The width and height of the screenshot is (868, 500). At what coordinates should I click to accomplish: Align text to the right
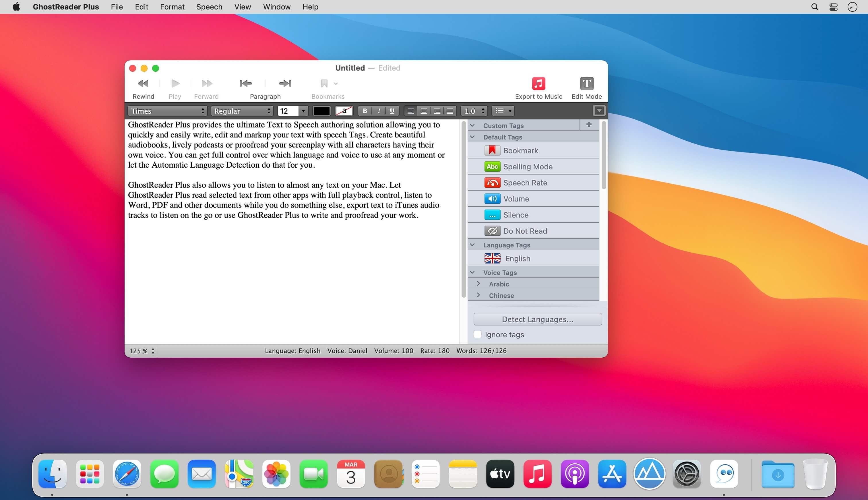point(437,111)
